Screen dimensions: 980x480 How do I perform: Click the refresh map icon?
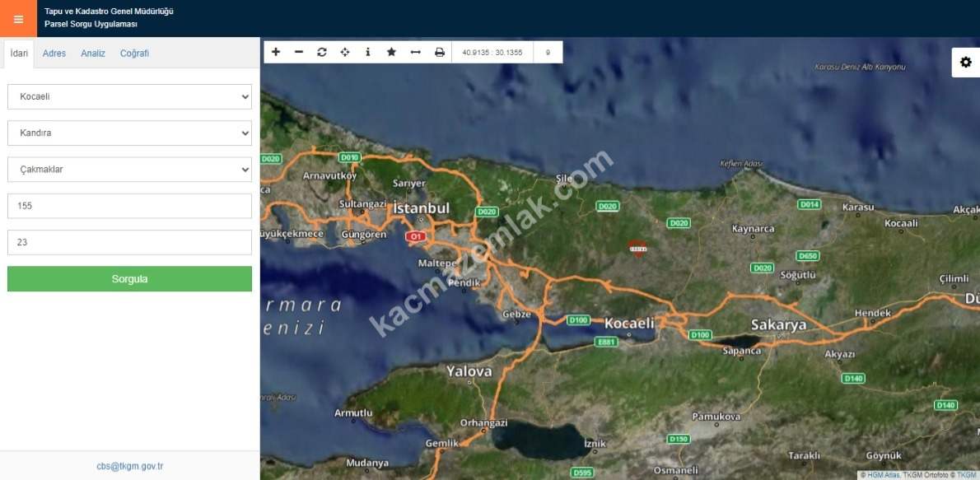tap(322, 52)
